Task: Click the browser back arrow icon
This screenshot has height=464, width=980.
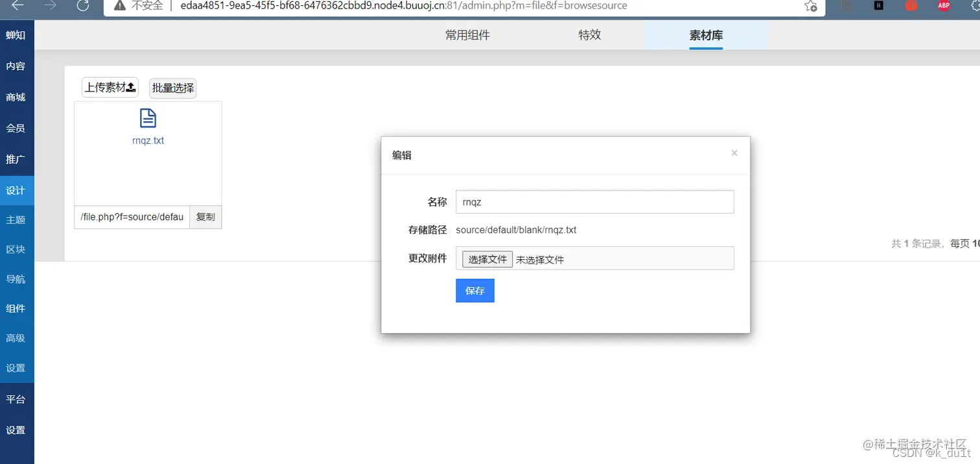Action: 18,6
